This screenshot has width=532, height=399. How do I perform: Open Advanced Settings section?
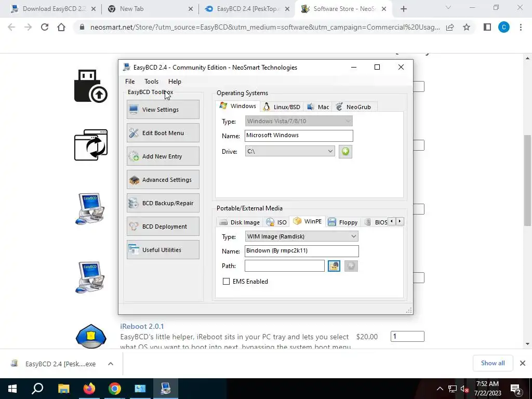click(163, 179)
